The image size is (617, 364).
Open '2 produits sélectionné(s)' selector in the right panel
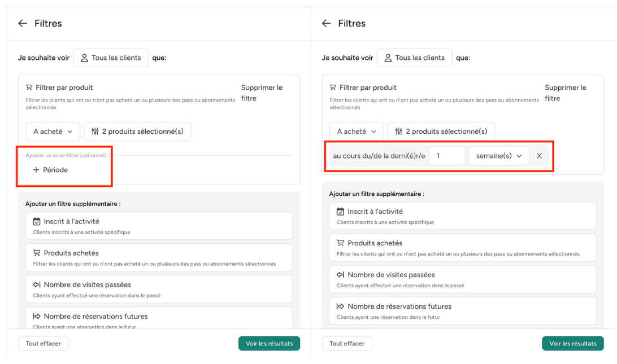(441, 131)
